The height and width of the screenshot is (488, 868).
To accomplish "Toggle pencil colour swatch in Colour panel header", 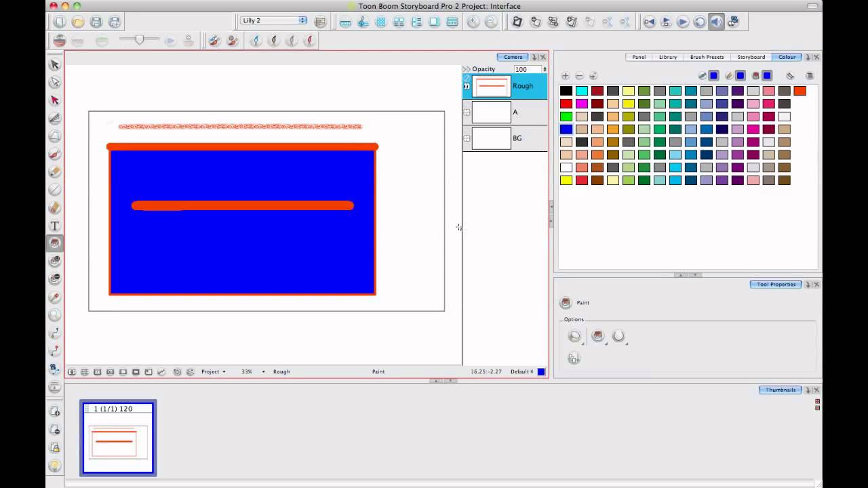I will 741,76.
